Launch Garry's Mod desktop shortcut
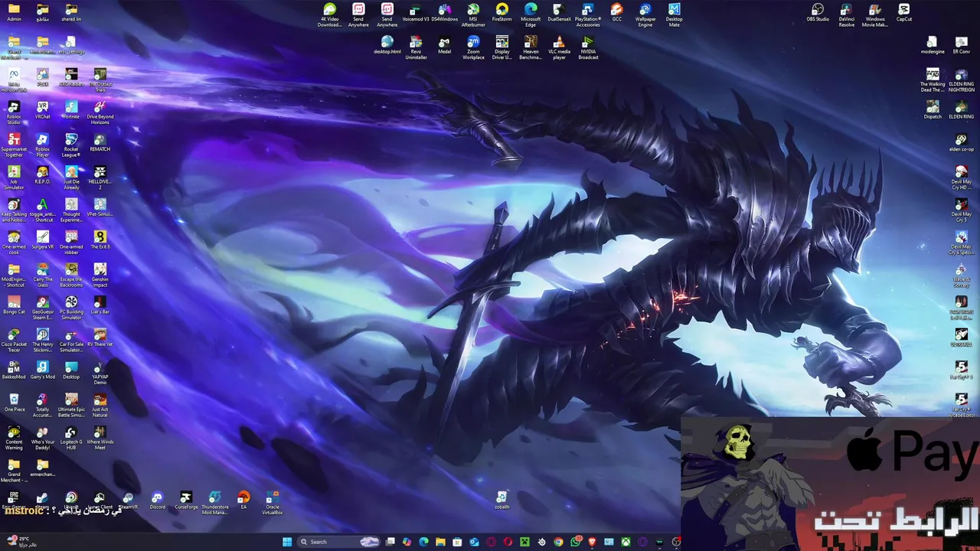Screen dimensions: 980x551 [x=43, y=371]
